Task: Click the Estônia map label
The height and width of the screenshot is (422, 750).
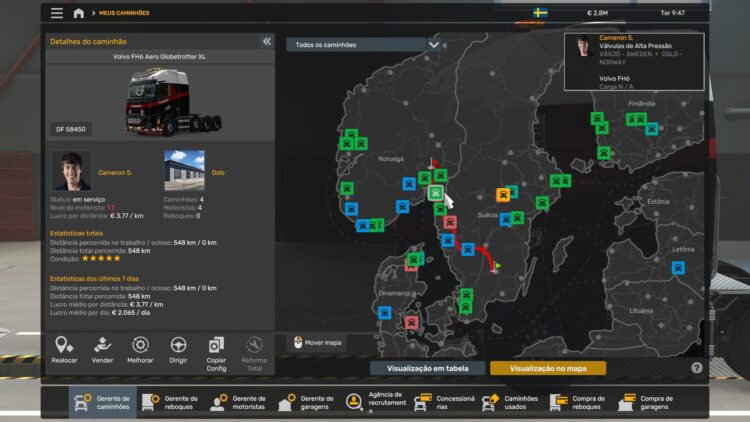Action: 658,201
